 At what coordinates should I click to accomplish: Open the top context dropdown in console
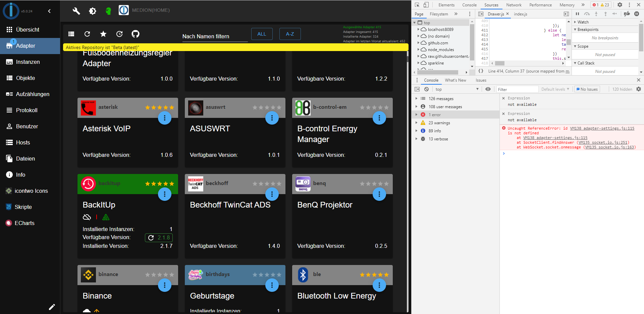pyautogui.click(x=457, y=89)
